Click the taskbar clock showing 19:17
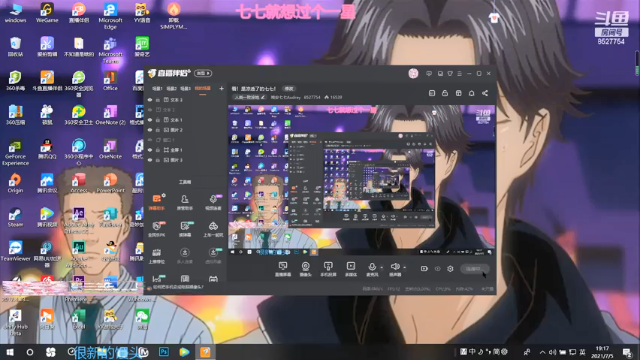Image resolution: width=640 pixels, height=360 pixels. pyautogui.click(x=602, y=352)
